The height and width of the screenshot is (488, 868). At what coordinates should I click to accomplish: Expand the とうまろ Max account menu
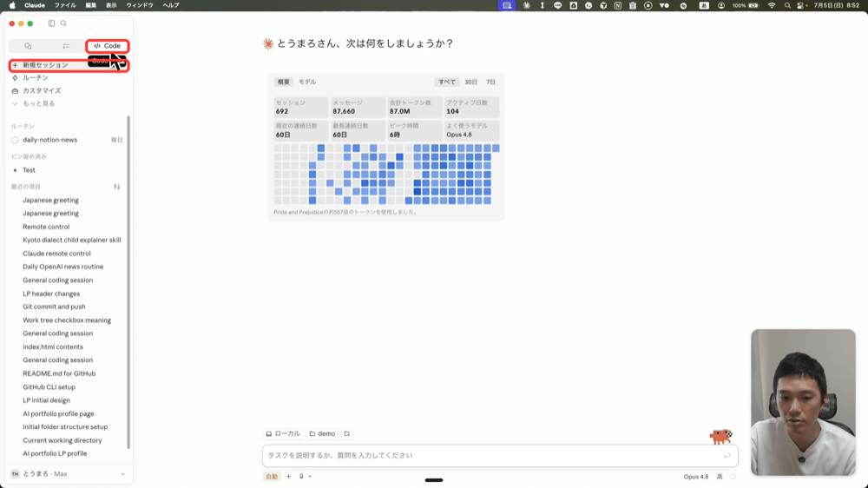68,474
